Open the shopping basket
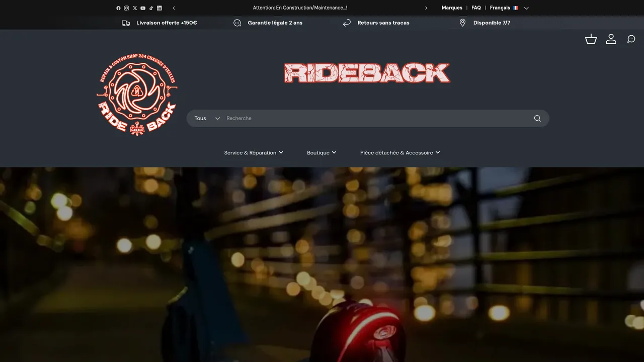 tap(591, 39)
